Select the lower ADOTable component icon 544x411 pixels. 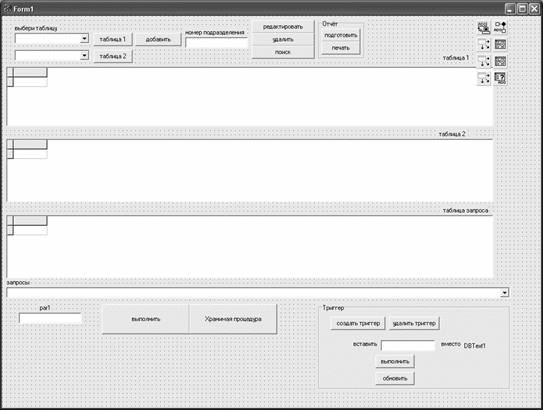(500, 61)
